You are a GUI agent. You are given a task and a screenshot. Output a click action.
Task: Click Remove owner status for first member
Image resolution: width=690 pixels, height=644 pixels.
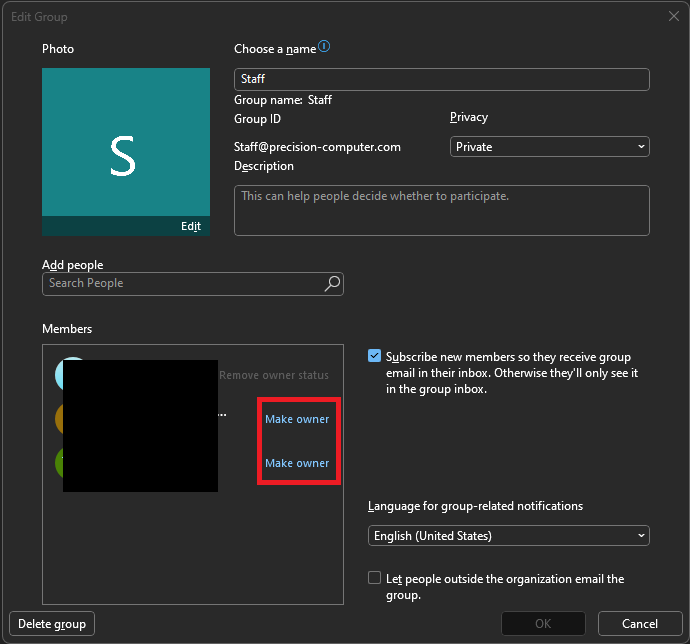273,375
